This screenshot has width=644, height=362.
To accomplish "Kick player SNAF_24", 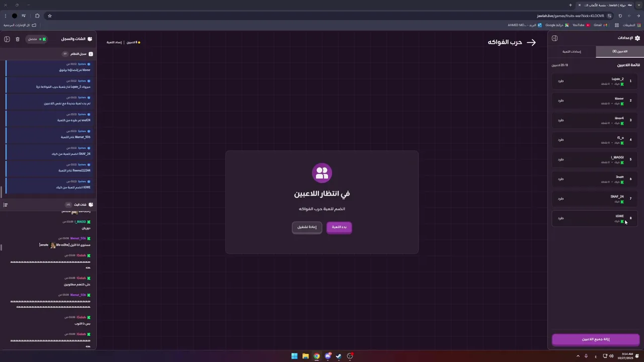I will pyautogui.click(x=560, y=199).
